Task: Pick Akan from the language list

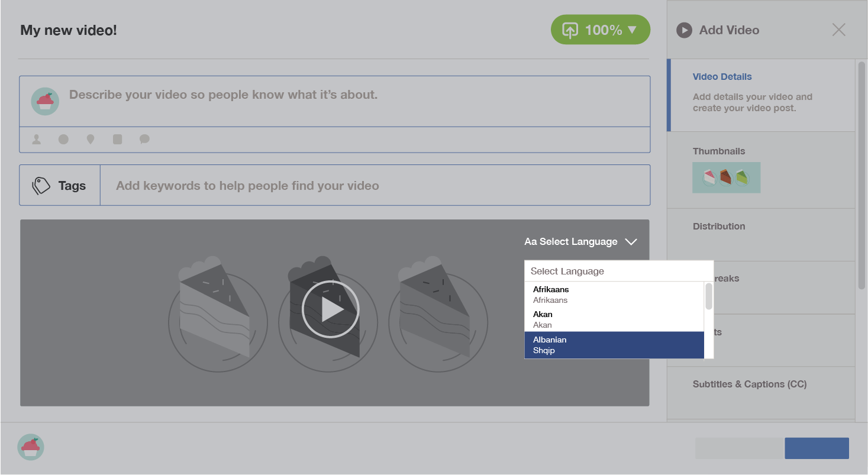Action: (614, 319)
